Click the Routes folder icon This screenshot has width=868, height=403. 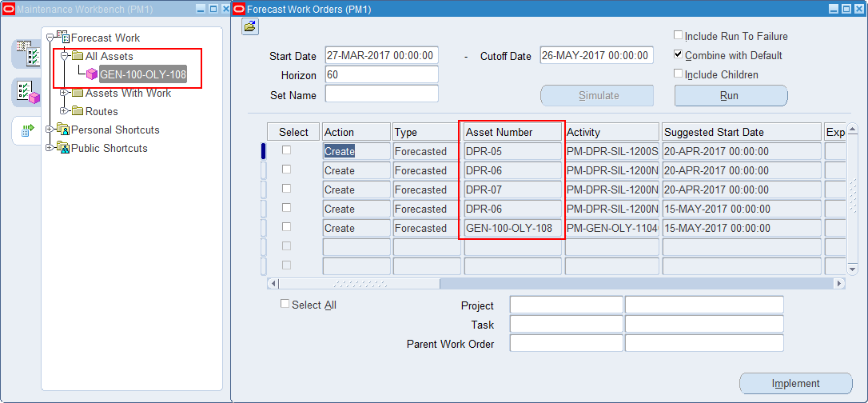(x=77, y=111)
